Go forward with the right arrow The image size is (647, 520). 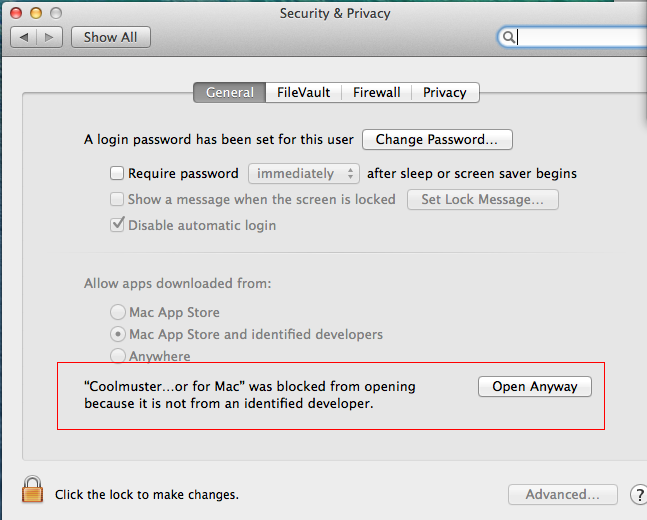(x=50, y=38)
